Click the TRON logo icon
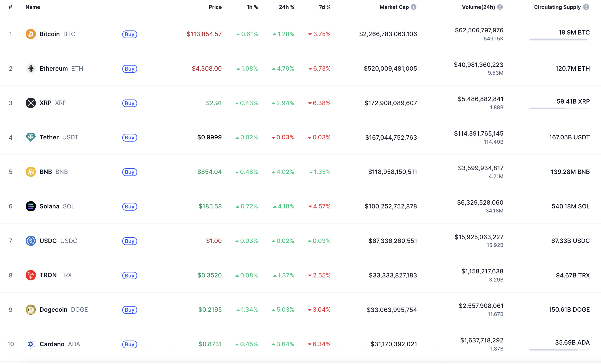601x364 pixels. click(31, 275)
